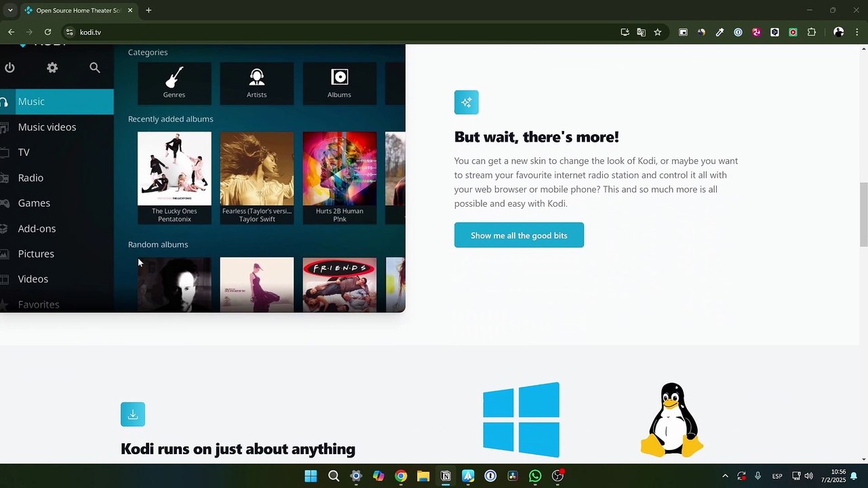Open WhatsApp from the taskbar
The width and height of the screenshot is (868, 488).
point(535,476)
